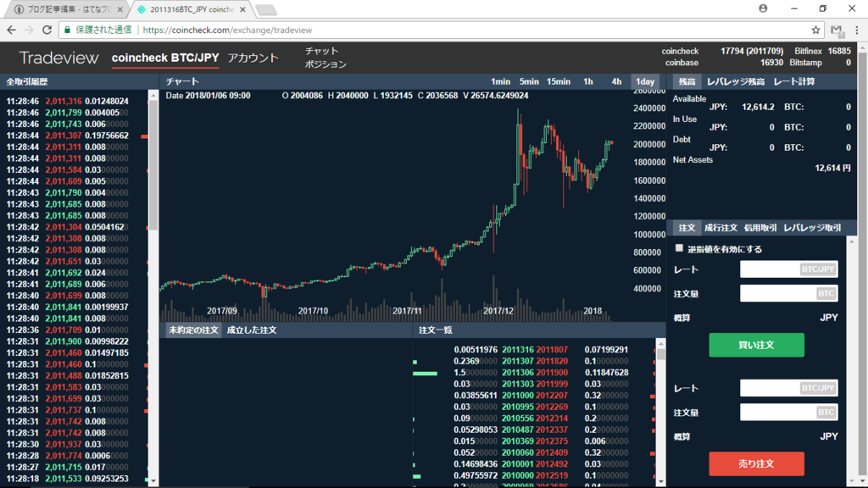868x488 pixels.
Task: Close the coincheck BTC_JPY browser tab
Action: [242, 9]
